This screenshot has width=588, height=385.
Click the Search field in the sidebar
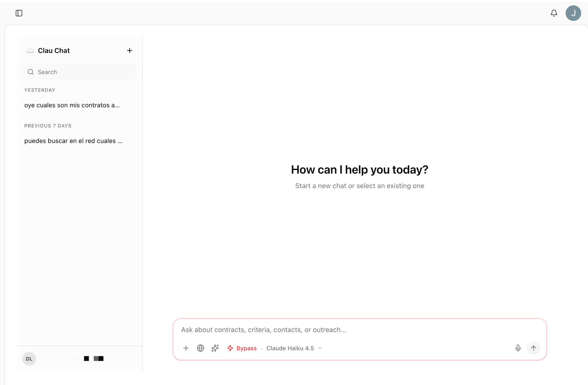[79, 72]
